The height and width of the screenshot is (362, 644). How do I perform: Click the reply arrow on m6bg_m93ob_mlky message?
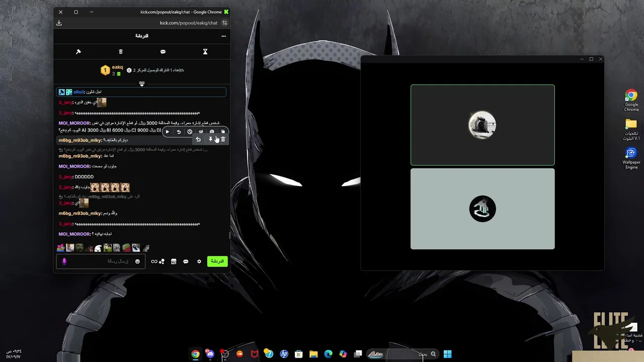[x=198, y=140]
